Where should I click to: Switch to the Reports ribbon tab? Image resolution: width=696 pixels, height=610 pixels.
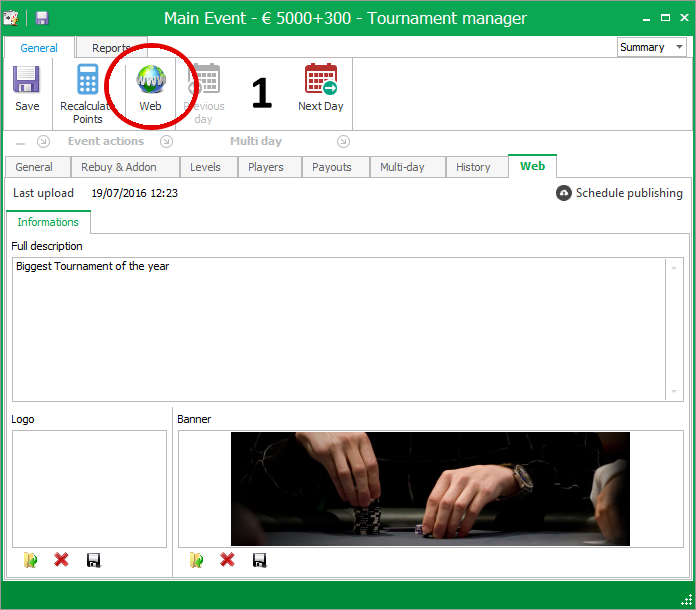[111, 48]
